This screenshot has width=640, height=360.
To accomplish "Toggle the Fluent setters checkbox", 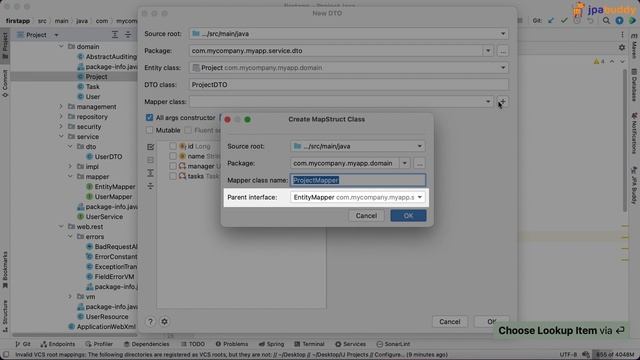I will click(188, 130).
